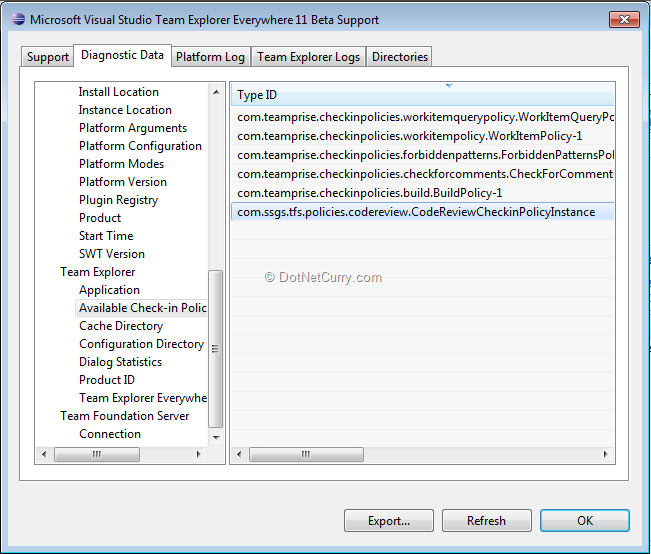Select the ForbiddenPatternsPolicy row
This screenshot has height=554, width=651.
coord(422,155)
